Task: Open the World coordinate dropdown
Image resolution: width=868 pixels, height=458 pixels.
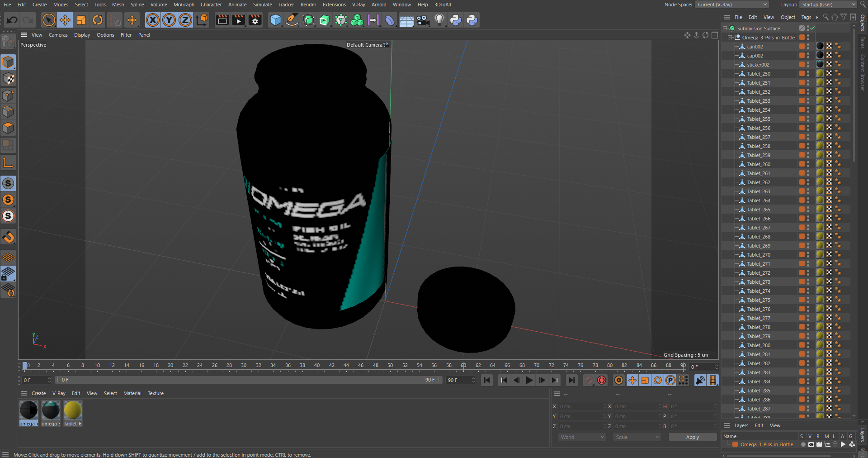Action: click(582, 437)
